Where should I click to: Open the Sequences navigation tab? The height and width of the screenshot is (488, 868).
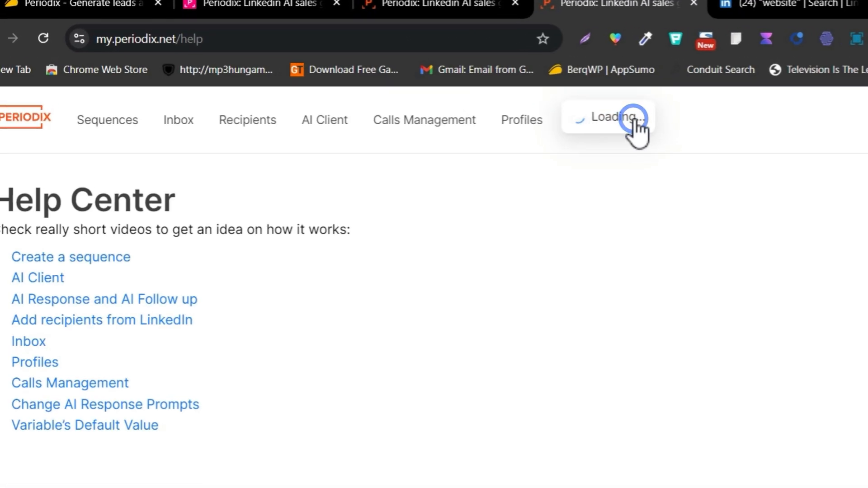[107, 120]
